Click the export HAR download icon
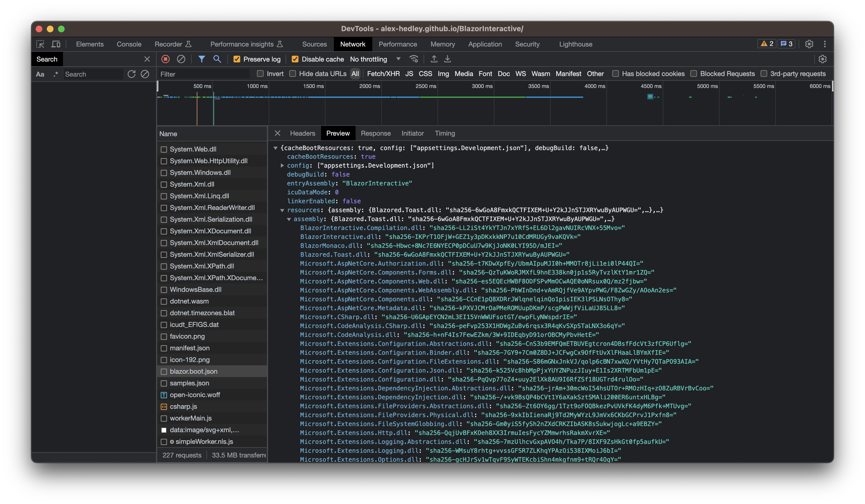The height and width of the screenshot is (504, 865). tap(447, 59)
